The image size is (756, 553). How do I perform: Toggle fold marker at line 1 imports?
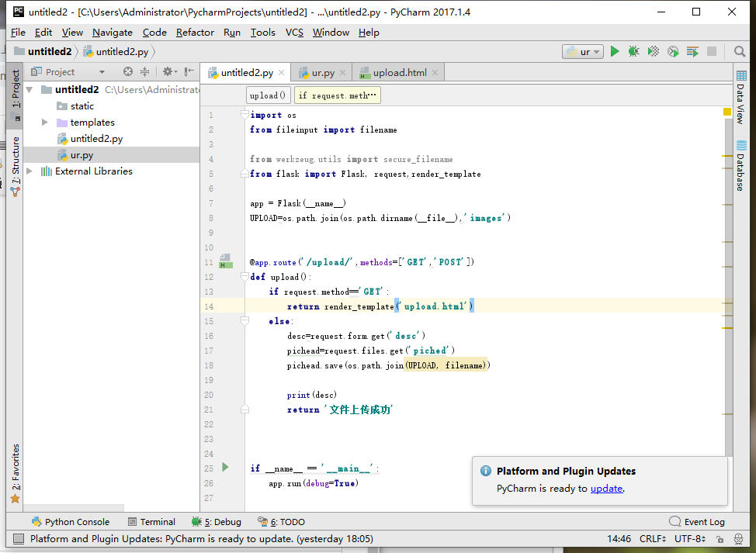pyautogui.click(x=245, y=114)
